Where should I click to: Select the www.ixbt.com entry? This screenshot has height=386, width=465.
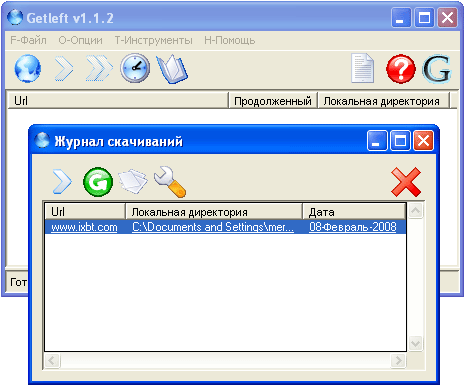click(84, 227)
